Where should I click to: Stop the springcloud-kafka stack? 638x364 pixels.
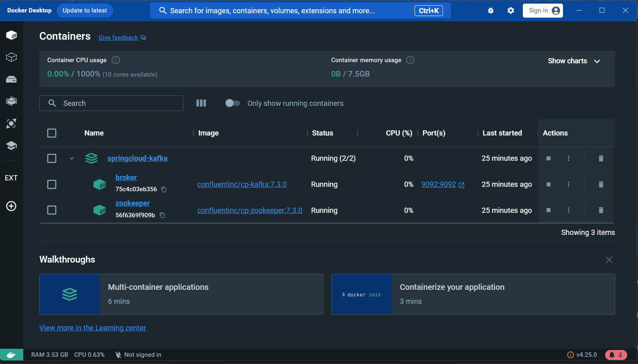click(549, 158)
